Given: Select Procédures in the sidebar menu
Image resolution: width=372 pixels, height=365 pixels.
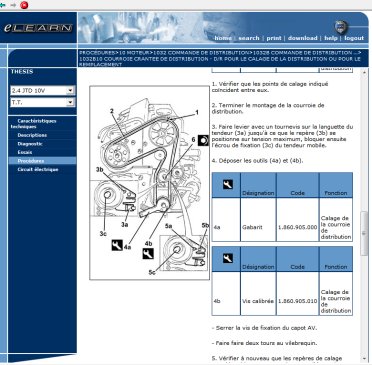Looking at the screenshot, I should 31,161.
